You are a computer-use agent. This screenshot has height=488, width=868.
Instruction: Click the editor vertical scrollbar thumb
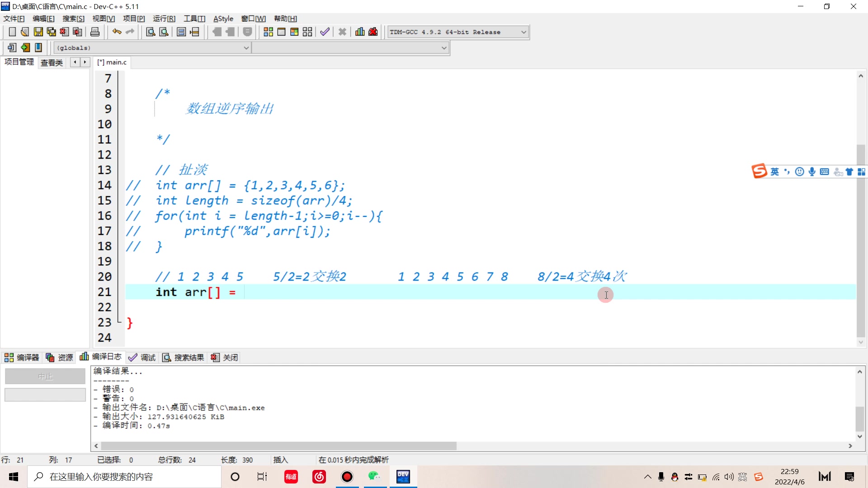click(x=861, y=240)
